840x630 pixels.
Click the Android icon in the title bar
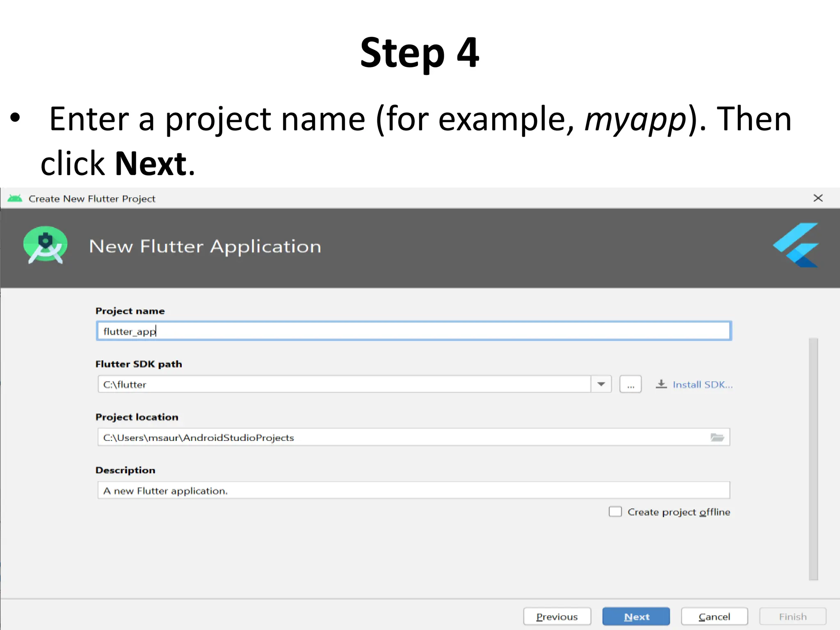(15, 199)
